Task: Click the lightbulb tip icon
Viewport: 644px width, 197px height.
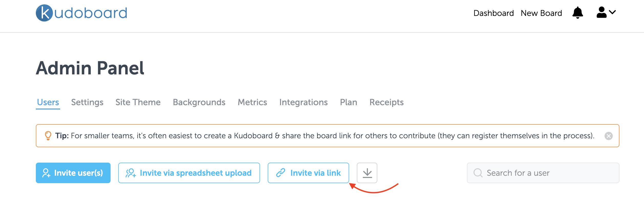Action: point(48,136)
